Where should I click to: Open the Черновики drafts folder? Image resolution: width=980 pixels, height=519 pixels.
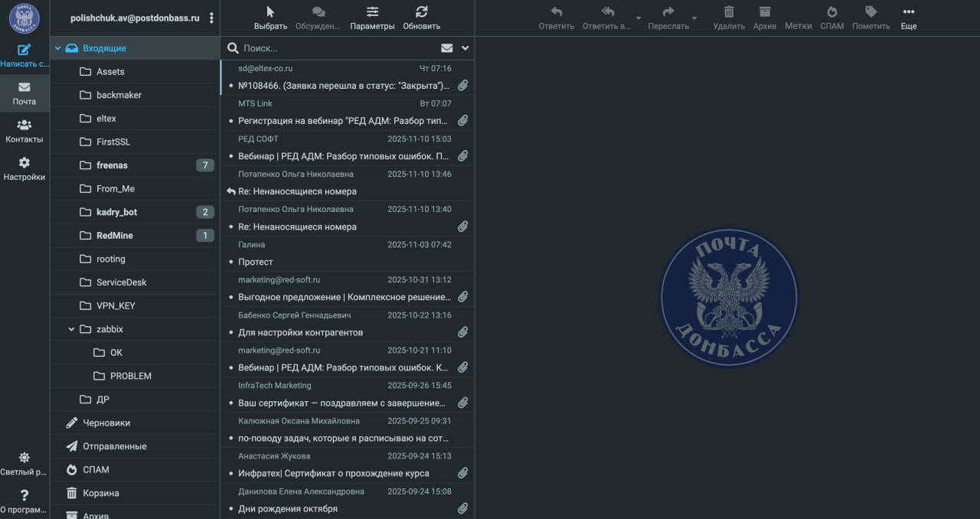pyautogui.click(x=106, y=423)
